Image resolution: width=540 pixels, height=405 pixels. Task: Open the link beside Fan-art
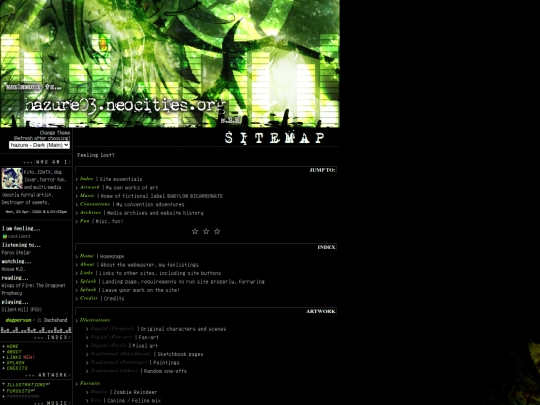point(111,337)
